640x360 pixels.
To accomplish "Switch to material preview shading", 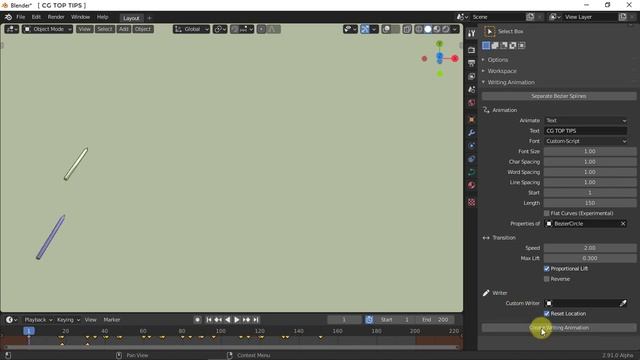I will point(437,29).
